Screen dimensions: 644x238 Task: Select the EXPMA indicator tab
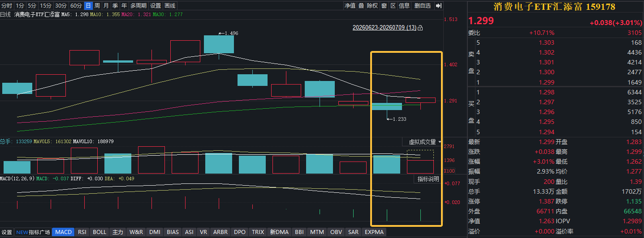click(374, 232)
